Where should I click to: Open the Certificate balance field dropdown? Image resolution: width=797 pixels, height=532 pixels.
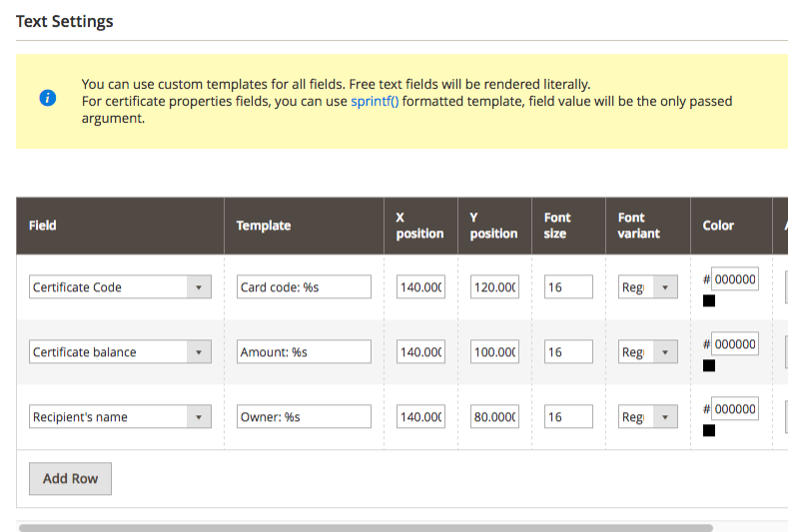click(x=120, y=352)
